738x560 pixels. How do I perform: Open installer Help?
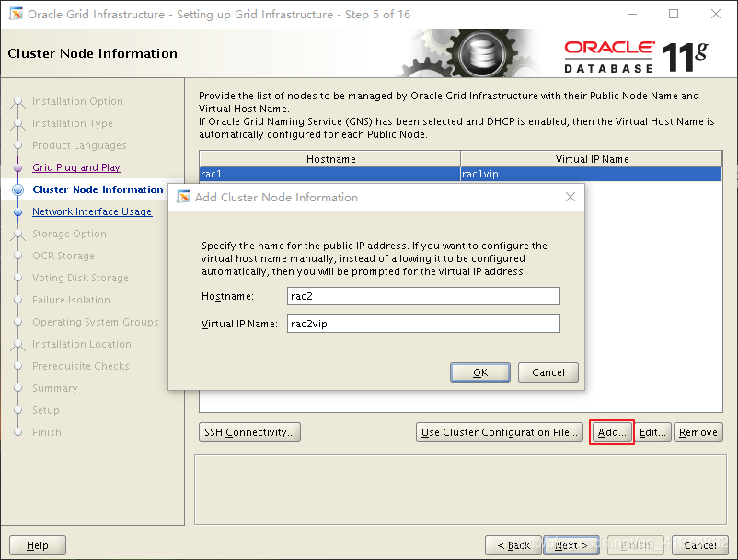tap(38, 545)
